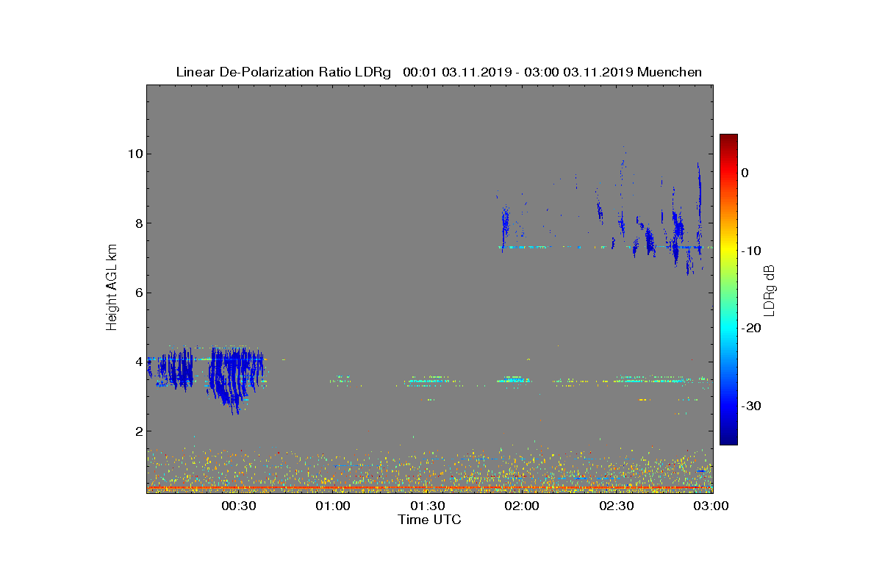Click the height tick label '4'
This screenshot has width=882, height=588.
(138, 362)
